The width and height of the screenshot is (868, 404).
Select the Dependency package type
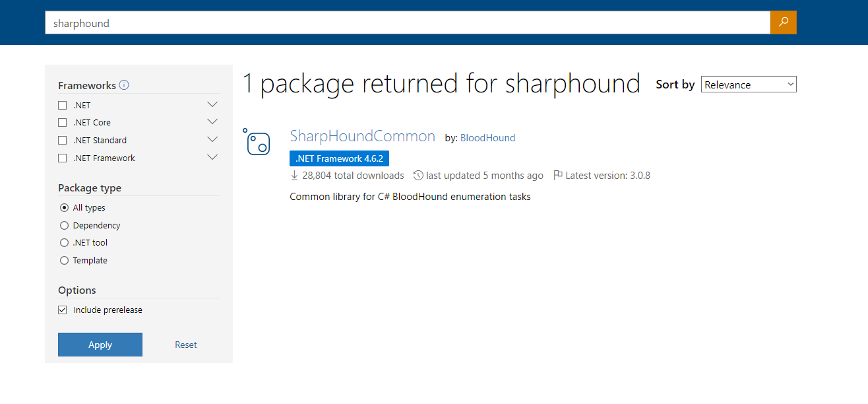(64, 226)
